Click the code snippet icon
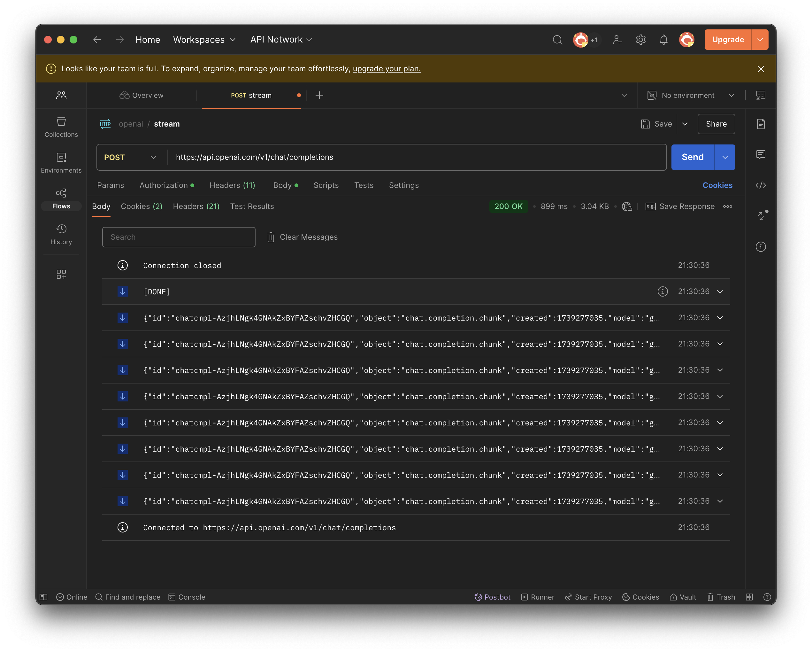 pos(760,185)
